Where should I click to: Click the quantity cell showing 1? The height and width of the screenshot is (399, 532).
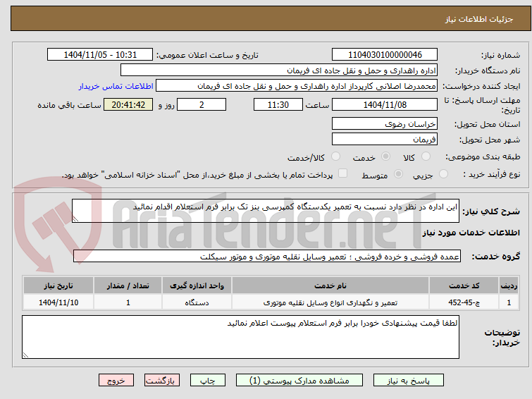pos(128,302)
